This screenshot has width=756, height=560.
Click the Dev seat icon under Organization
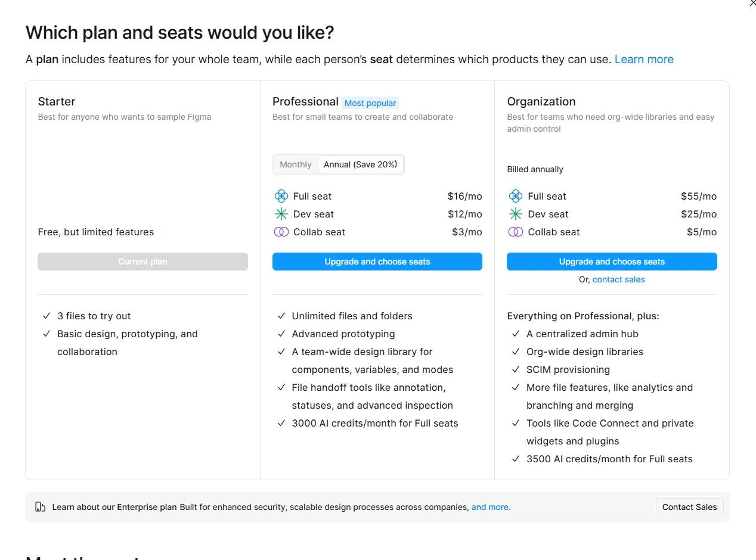click(516, 214)
